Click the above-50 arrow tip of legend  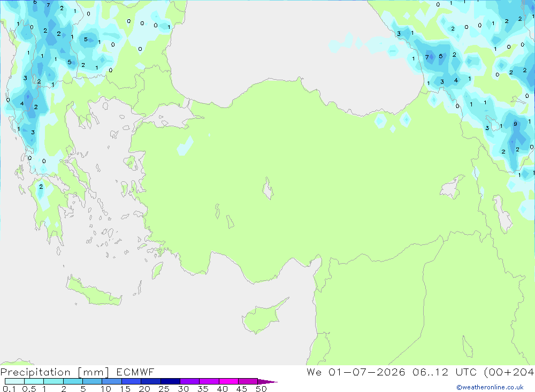(x=267, y=382)
